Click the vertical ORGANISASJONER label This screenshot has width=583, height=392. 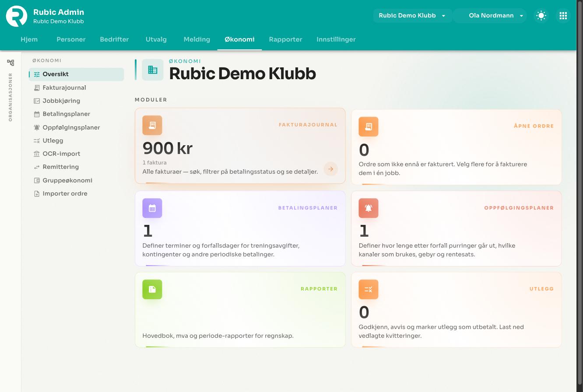pos(11,97)
